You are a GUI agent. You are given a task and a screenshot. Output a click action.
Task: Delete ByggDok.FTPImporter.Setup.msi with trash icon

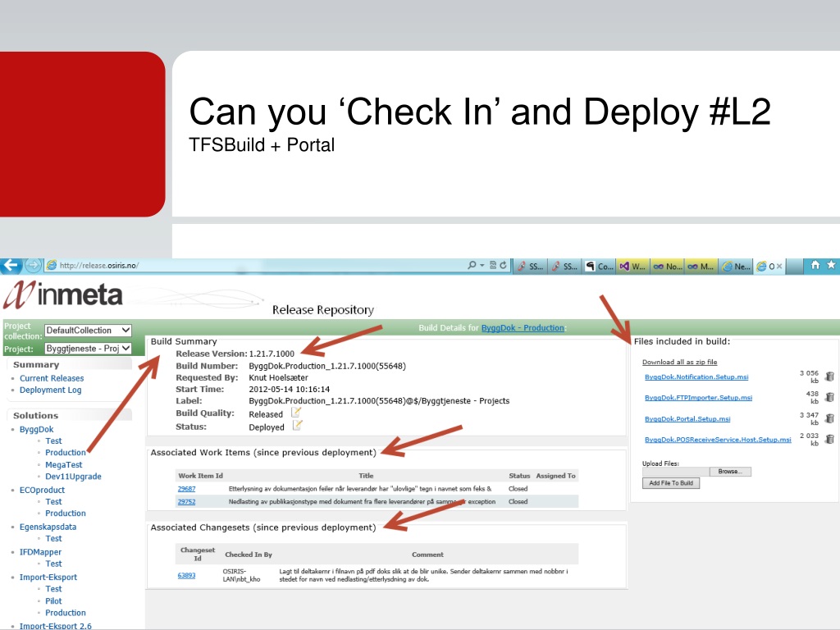click(829, 397)
